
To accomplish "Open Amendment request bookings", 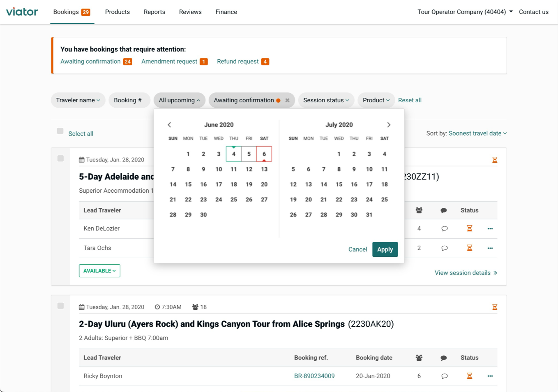I will [175, 62].
